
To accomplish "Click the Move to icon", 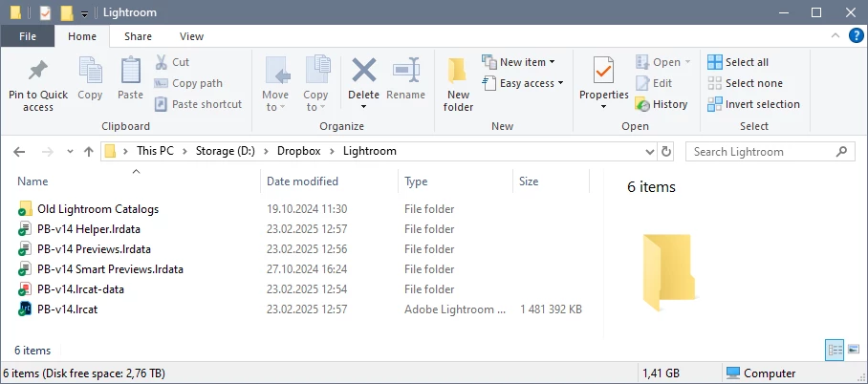I will [278, 71].
